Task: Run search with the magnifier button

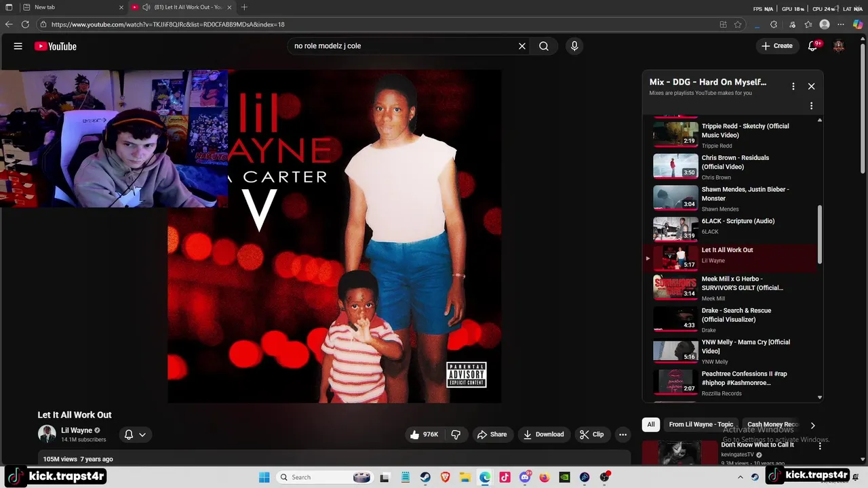Action: coord(544,46)
